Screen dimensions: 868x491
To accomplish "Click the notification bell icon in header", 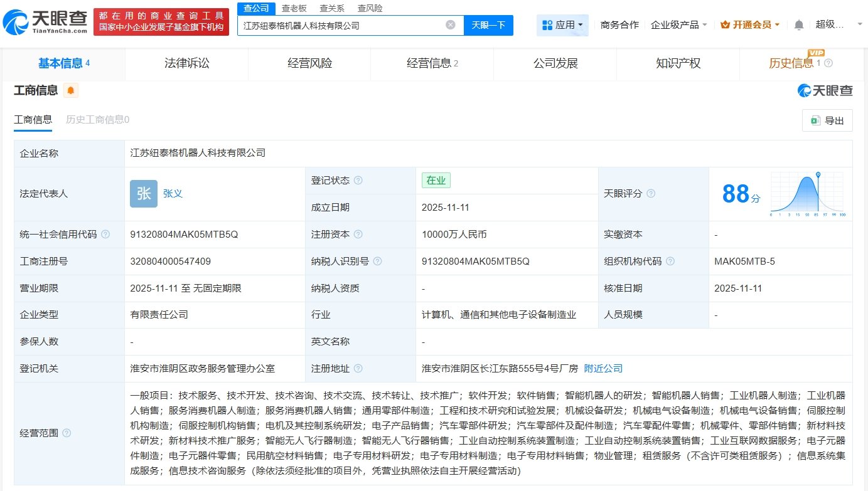I will click(x=798, y=25).
